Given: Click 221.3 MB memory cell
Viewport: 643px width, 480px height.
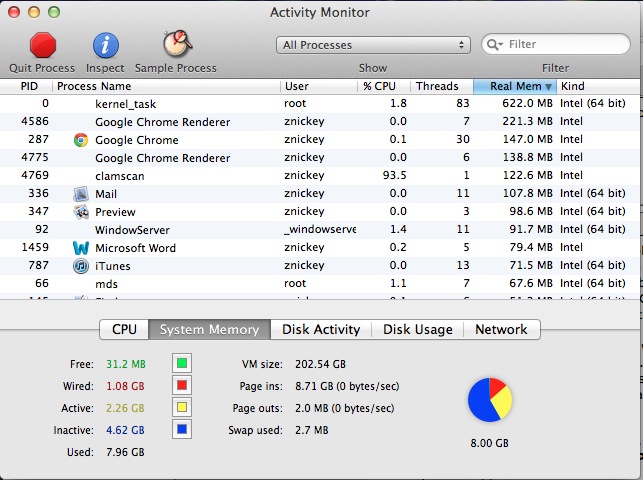Looking at the screenshot, I should tap(527, 121).
